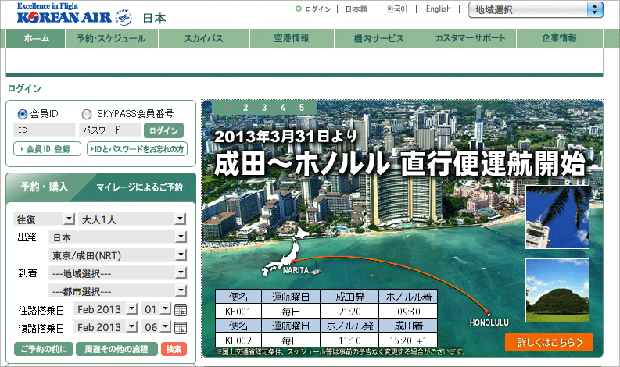
Task: Open the 地域選択 region dropdown at top
Action: 536,9
